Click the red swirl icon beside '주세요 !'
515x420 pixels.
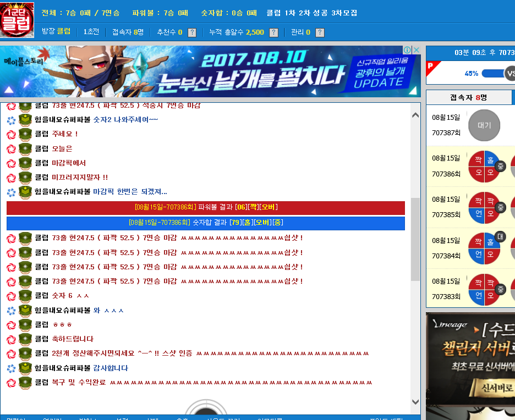(x=11, y=134)
